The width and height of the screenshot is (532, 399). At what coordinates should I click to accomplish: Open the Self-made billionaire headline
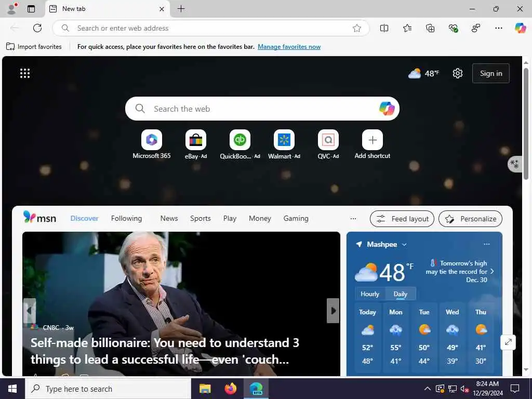[x=165, y=351]
